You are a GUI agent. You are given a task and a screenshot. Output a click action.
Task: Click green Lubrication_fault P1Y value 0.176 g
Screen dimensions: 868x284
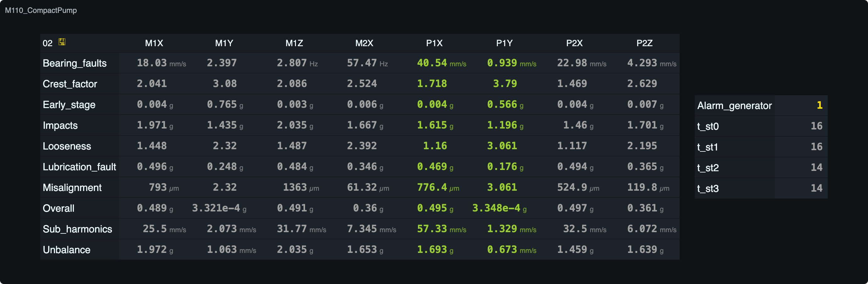(x=505, y=167)
